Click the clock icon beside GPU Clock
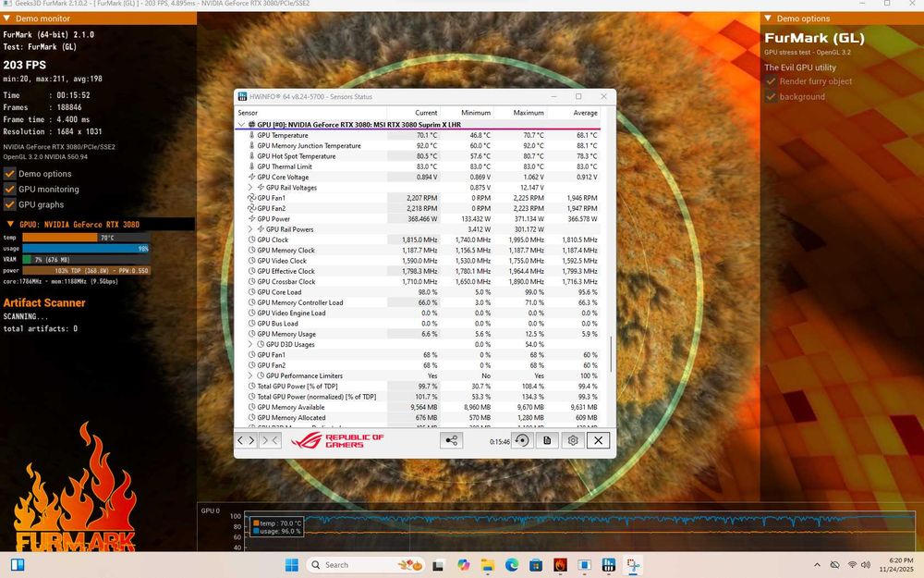 251,240
